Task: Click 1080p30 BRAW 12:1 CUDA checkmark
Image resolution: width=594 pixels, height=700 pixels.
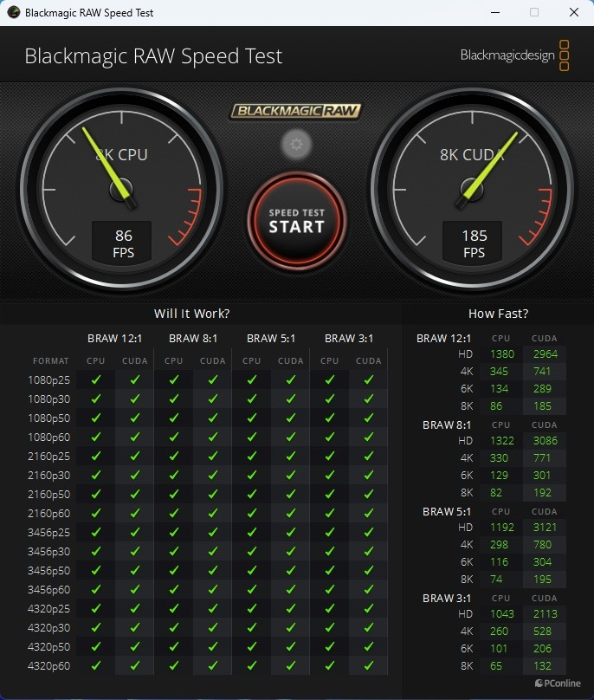Action: pyautogui.click(x=135, y=399)
